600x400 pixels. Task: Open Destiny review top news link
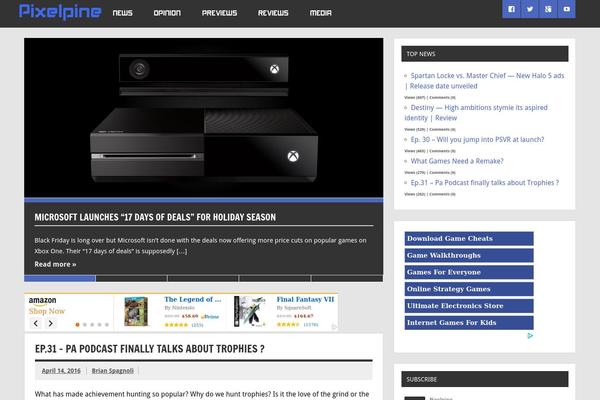point(476,113)
